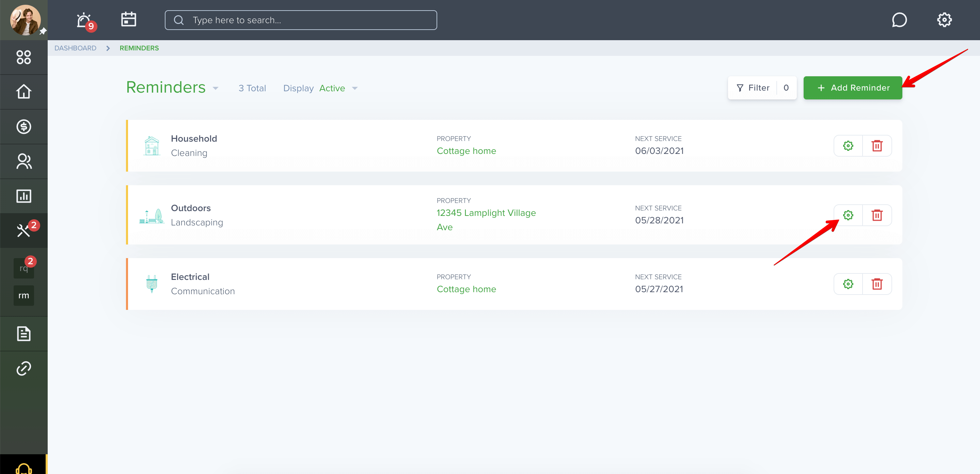The image size is (980, 474).
Task: Open the top bar settings gear
Action: pos(944,20)
